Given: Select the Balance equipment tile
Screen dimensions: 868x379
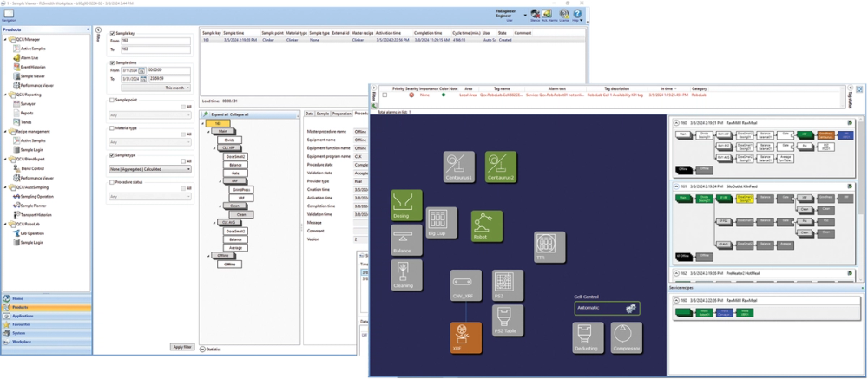Looking at the screenshot, I should point(406,240).
